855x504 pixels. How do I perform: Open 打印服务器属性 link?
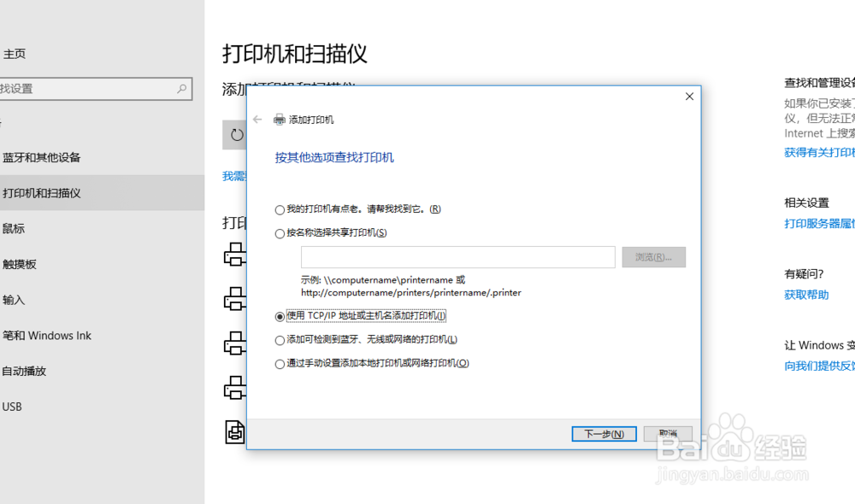click(818, 223)
